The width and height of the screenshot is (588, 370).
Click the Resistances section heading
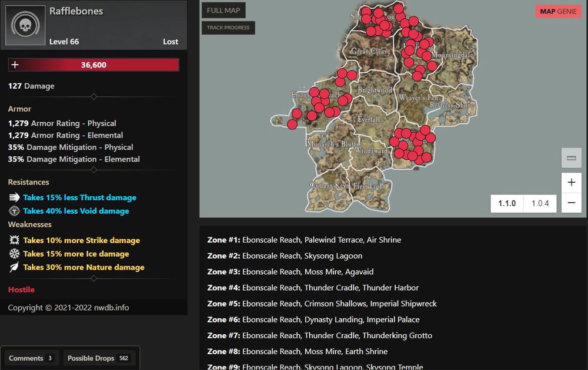coord(28,182)
